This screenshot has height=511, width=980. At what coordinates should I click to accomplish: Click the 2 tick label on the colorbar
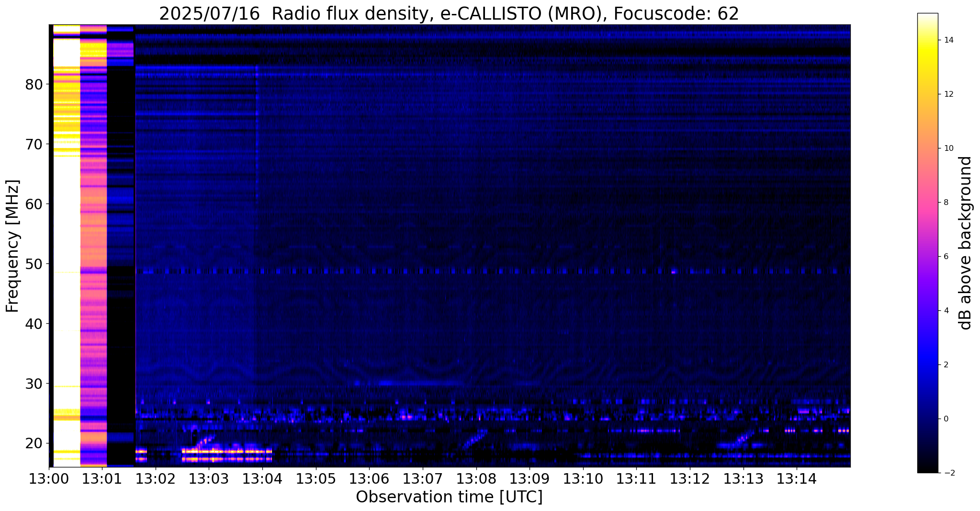click(946, 365)
